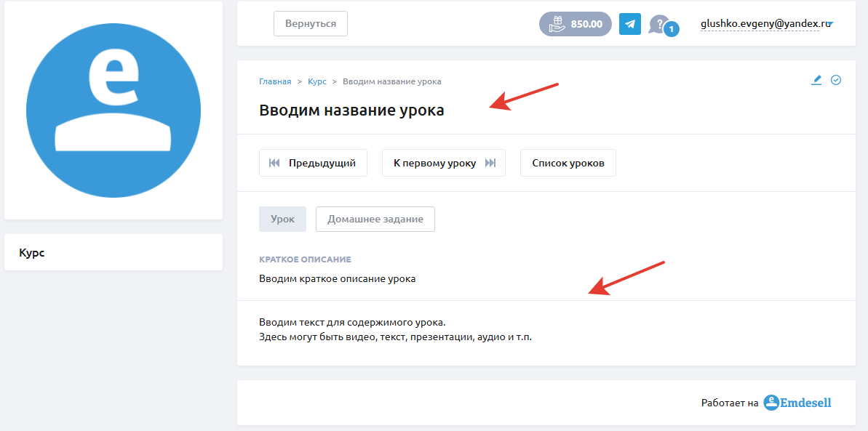Select the Урок tab

point(282,219)
